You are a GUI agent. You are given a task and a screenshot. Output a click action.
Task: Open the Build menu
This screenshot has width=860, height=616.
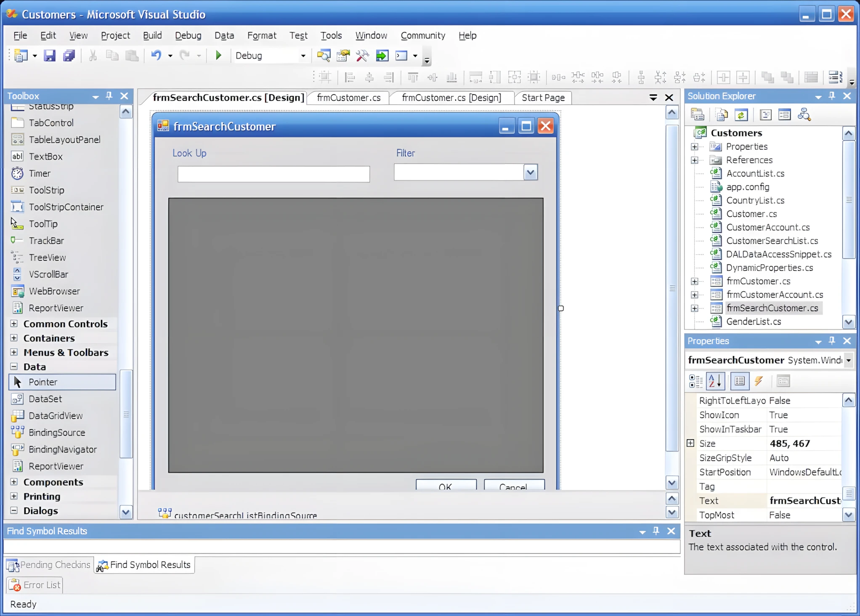[x=152, y=35]
